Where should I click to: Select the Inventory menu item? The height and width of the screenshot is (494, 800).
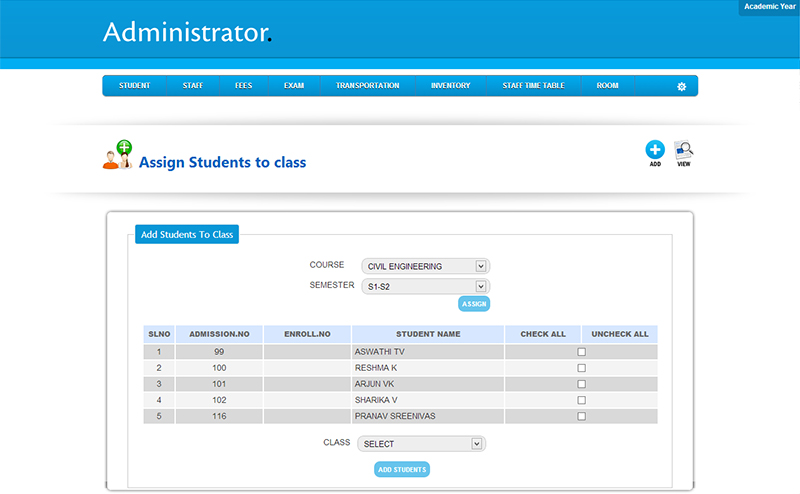(450, 86)
